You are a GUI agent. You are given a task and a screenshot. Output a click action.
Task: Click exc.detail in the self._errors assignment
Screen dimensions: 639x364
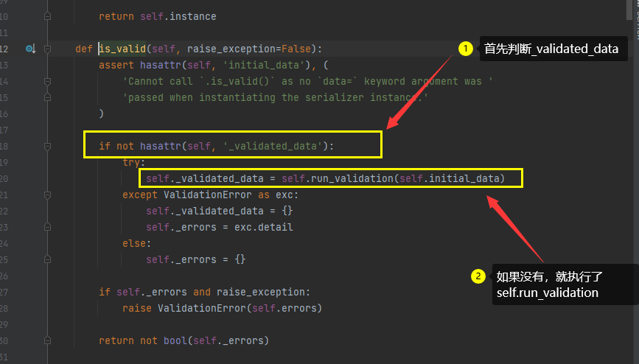click(264, 227)
